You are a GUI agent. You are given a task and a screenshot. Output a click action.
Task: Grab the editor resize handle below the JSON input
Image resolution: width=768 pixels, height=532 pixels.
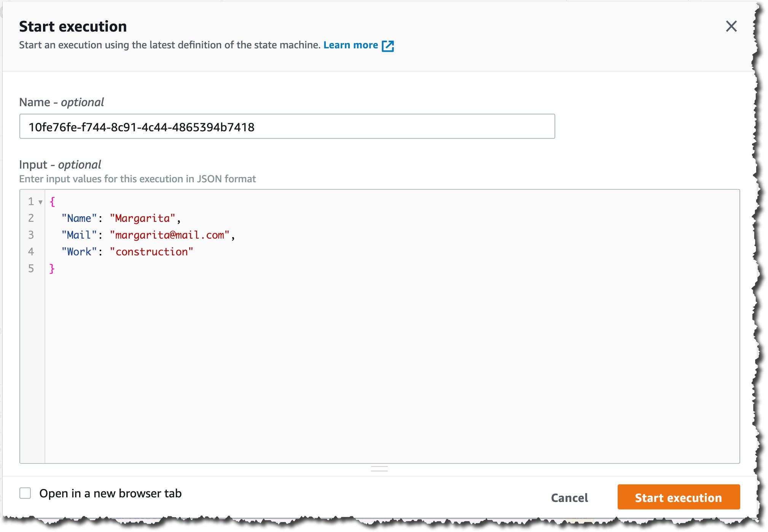379,468
